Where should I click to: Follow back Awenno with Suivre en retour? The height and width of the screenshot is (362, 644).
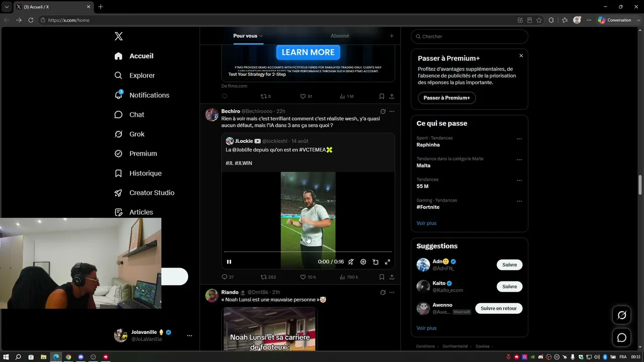499,308
